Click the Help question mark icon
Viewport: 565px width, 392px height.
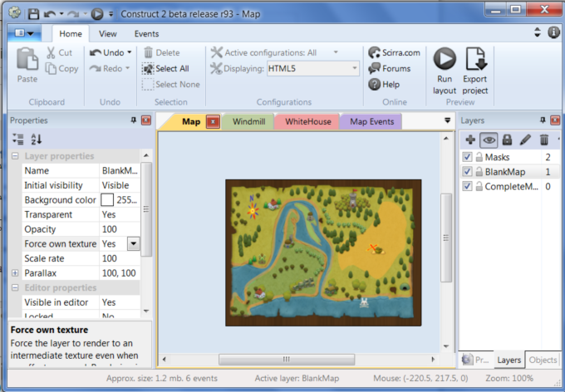tap(375, 85)
